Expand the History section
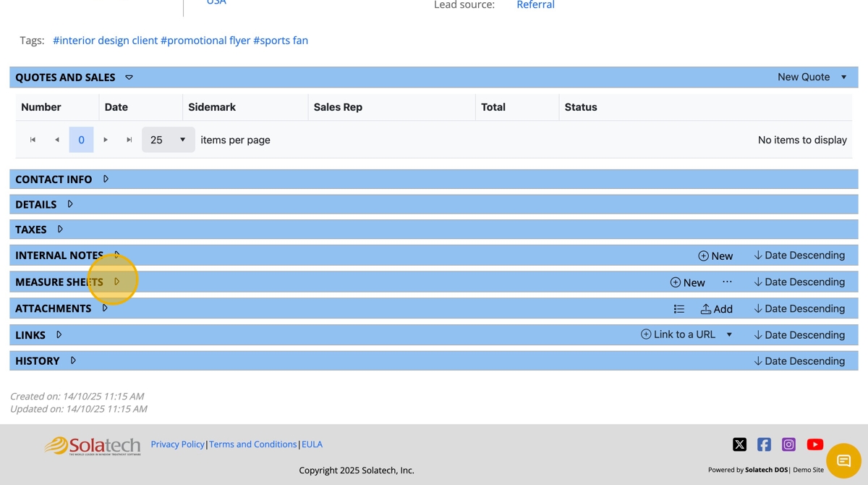 73,360
